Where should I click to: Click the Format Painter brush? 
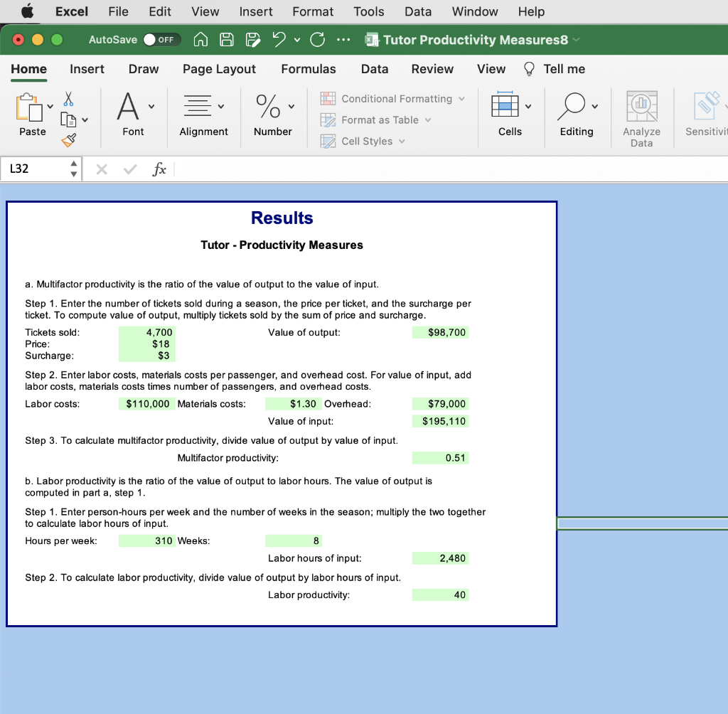coord(68,140)
